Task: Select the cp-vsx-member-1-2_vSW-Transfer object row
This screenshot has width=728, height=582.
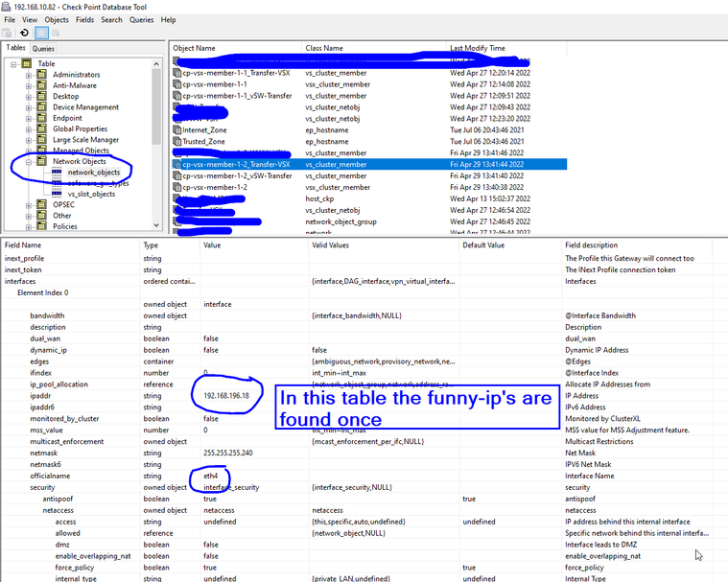Action: pyautogui.click(x=237, y=176)
